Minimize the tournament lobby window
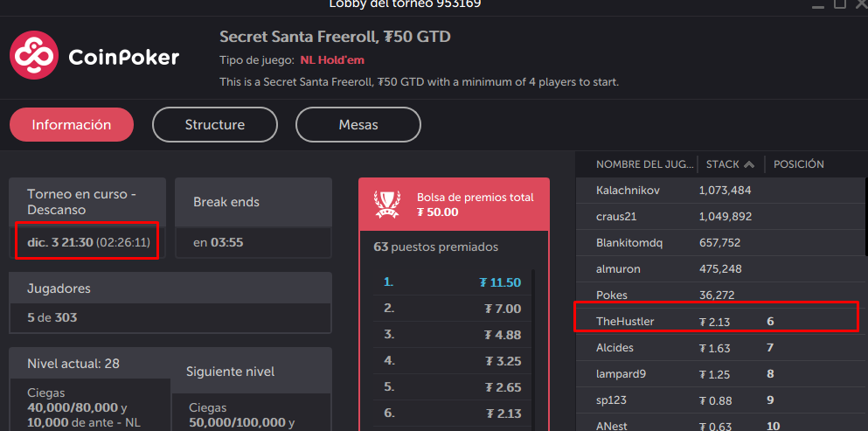This screenshot has height=431, width=868. (818, 5)
